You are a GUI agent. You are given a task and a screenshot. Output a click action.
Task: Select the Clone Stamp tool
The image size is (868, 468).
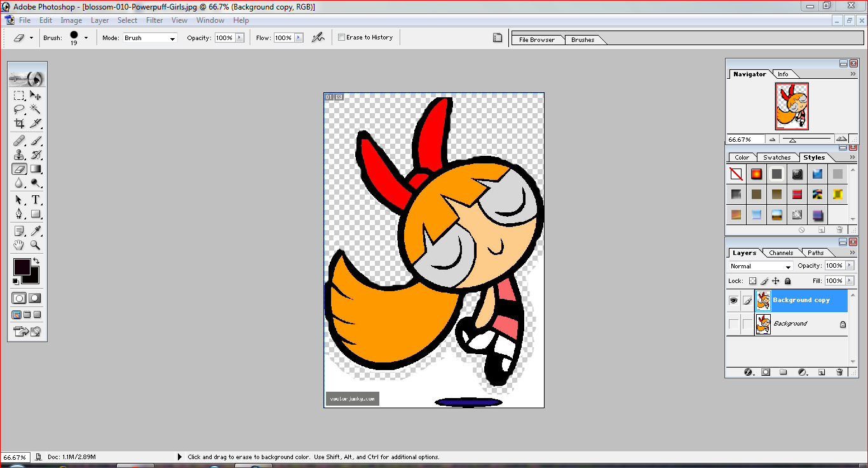click(x=19, y=155)
